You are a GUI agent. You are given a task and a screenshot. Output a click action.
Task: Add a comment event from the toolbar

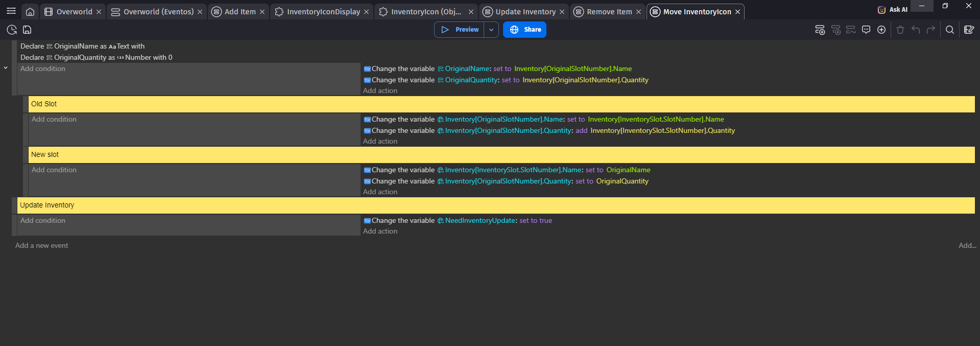866,30
